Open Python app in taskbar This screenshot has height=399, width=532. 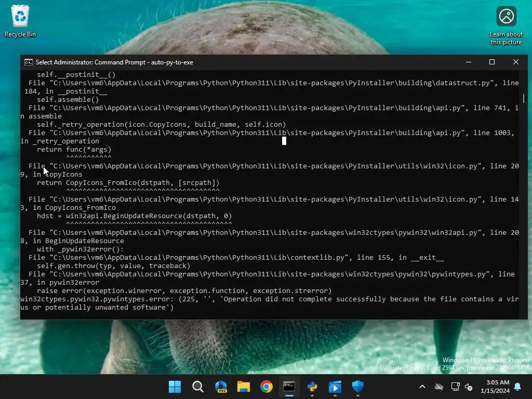[312, 387]
